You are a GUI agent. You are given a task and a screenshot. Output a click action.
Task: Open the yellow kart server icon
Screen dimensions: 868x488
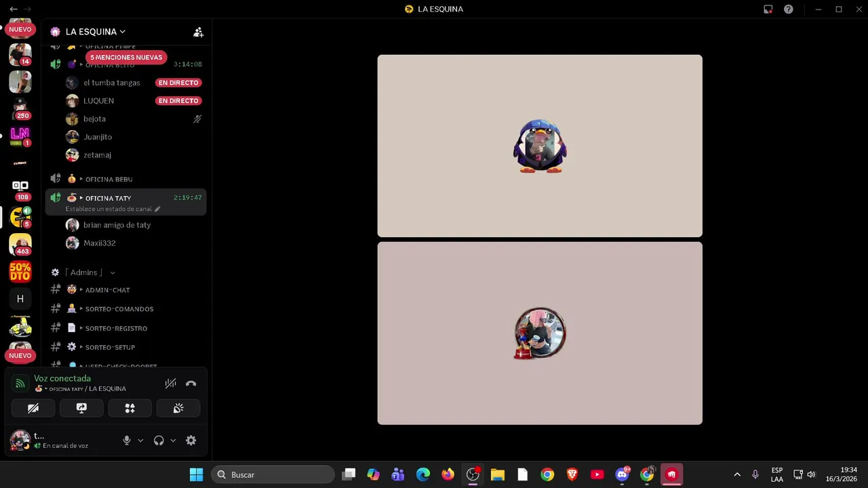coord(20,326)
